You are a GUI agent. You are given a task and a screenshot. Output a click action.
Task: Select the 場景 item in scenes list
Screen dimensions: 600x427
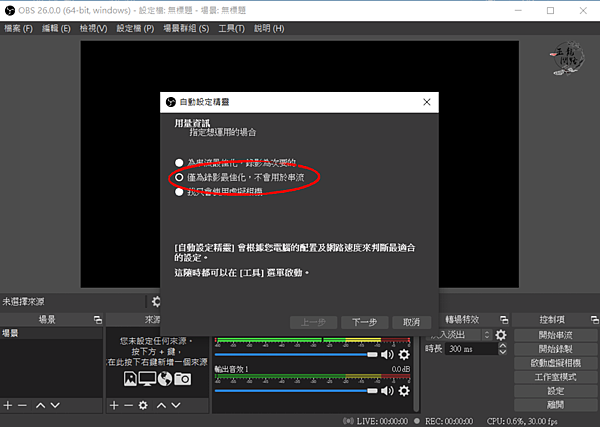(51, 333)
